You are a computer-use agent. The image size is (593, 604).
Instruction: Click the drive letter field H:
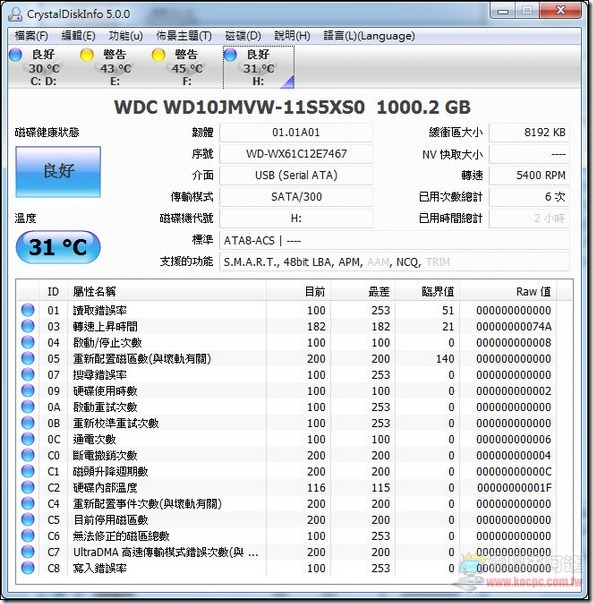coord(296,218)
